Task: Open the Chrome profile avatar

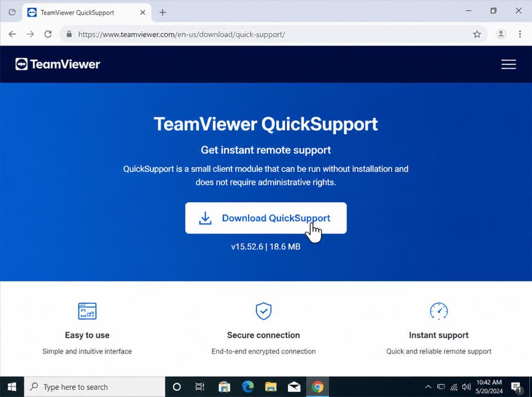Action: (501, 34)
